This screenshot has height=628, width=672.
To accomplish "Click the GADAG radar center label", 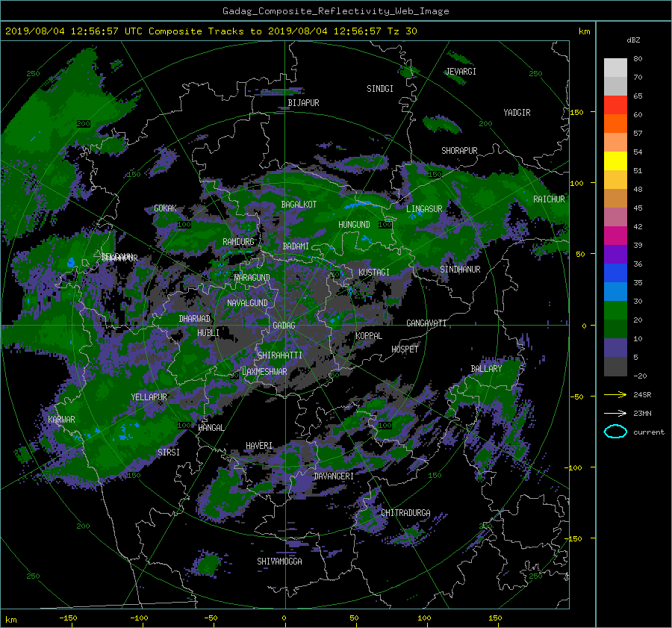I will click(284, 326).
